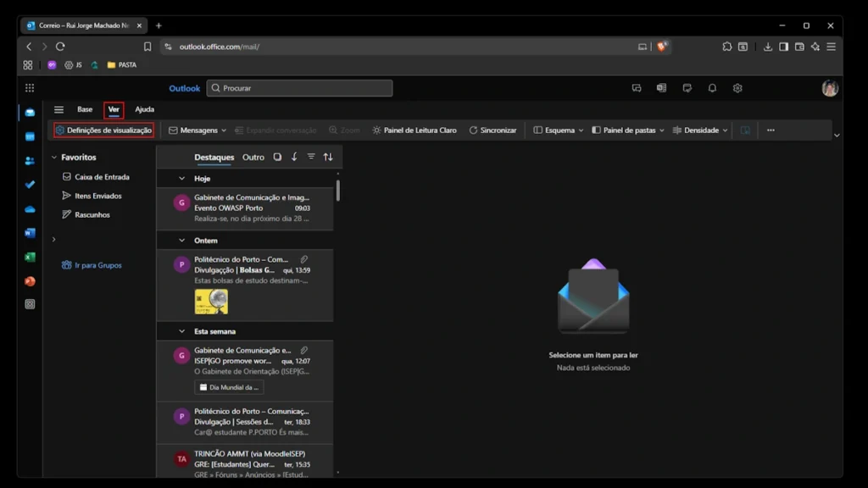The width and height of the screenshot is (868, 488).
Task: Toggle the navigation pane hamburger menu
Action: click(58, 109)
